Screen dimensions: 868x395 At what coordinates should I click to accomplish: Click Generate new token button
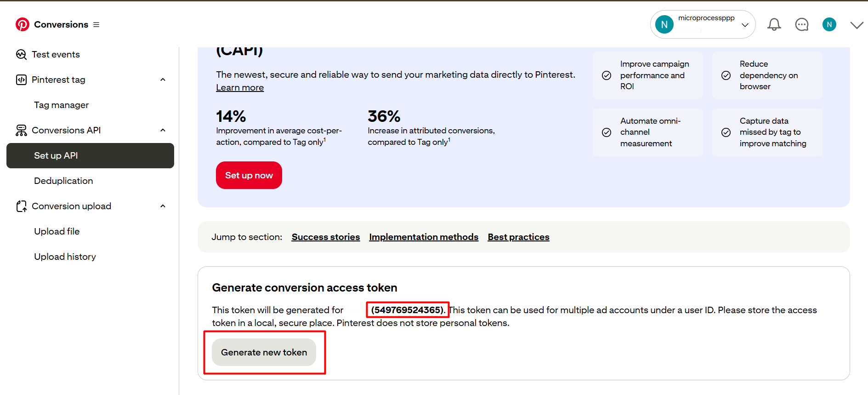(x=264, y=352)
